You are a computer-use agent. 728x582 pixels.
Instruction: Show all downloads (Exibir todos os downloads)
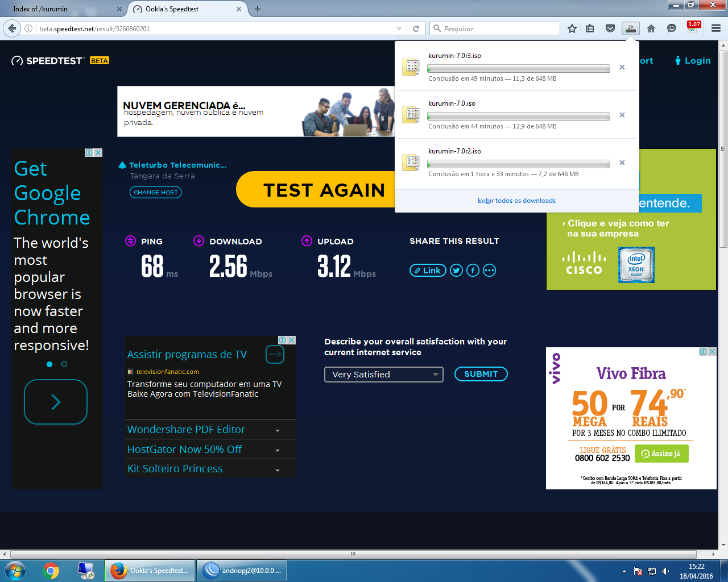coord(516,201)
